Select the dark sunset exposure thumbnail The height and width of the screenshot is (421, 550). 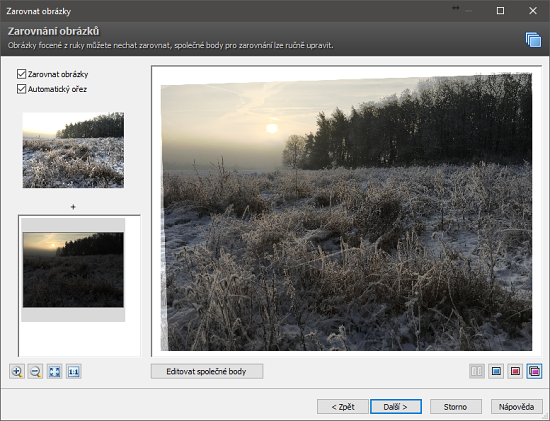(73, 270)
